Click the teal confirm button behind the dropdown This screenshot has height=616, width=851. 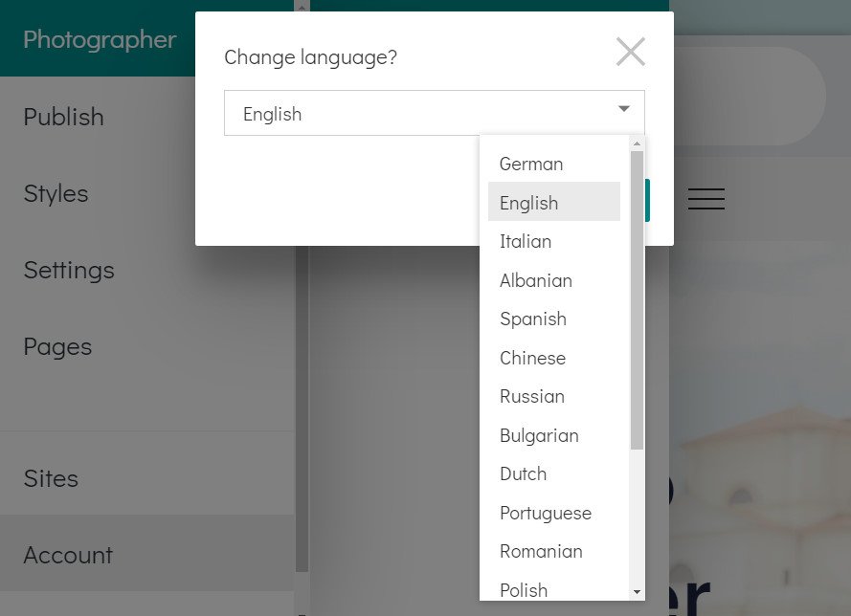pos(647,199)
